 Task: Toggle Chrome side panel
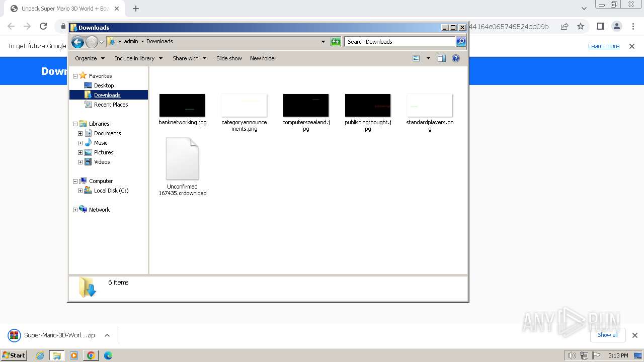click(x=600, y=26)
